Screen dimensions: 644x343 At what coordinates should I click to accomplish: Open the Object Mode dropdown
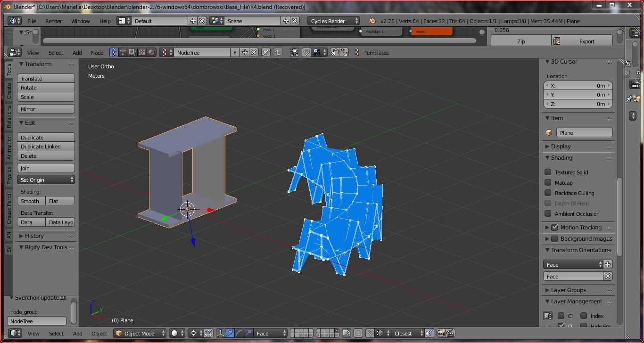coord(140,333)
